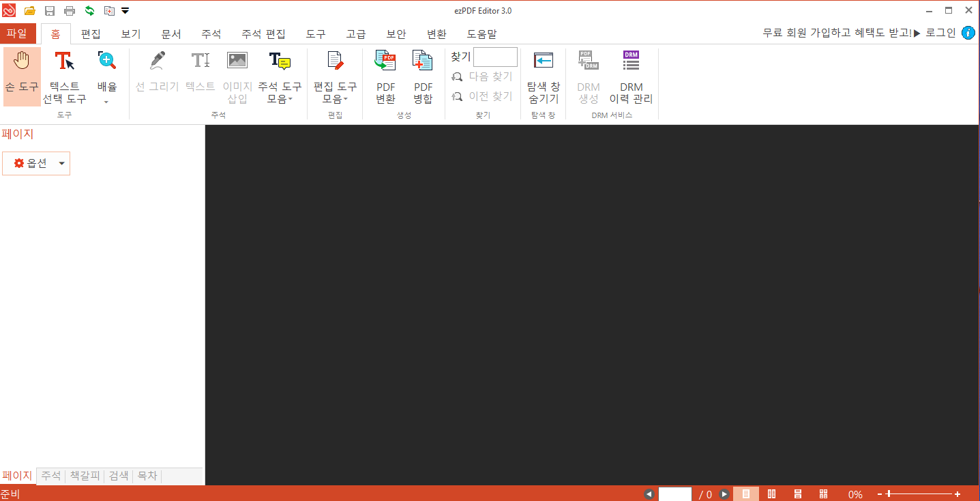Open a file with the folder icon
Viewport: 980px width, 501px height.
pyautogui.click(x=30, y=11)
